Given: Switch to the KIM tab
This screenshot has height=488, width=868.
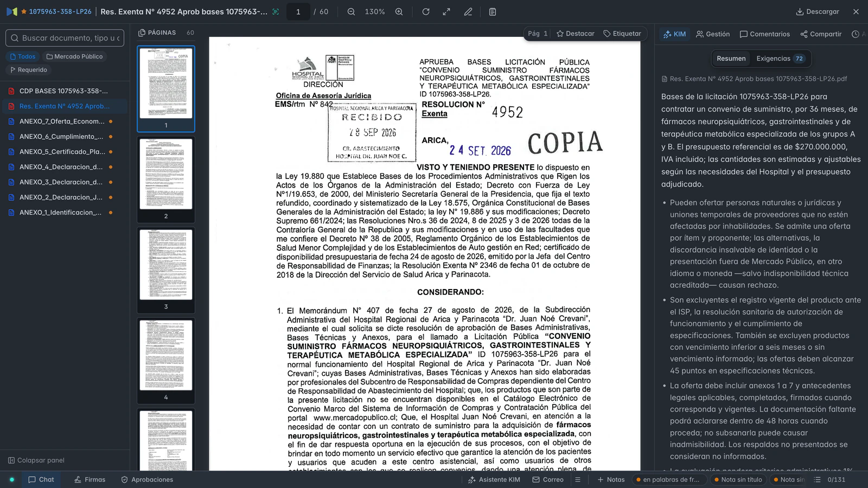Looking at the screenshot, I should pyautogui.click(x=675, y=34).
